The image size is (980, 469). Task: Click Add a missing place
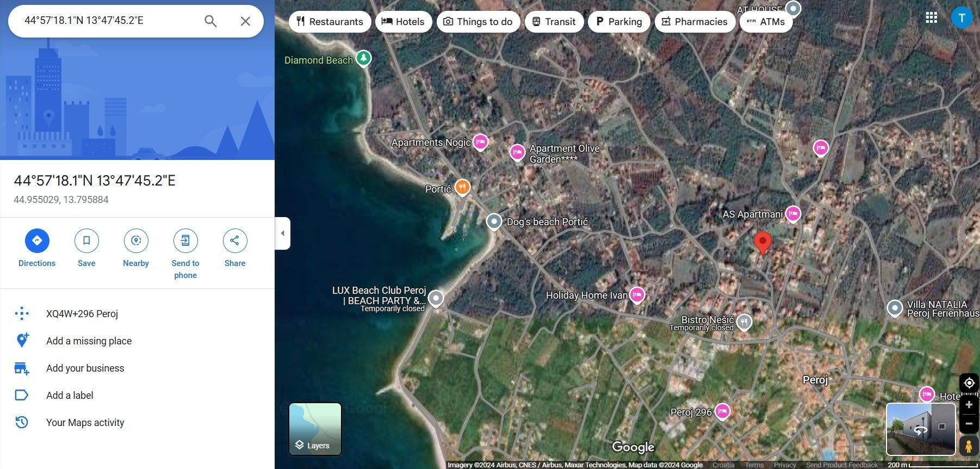(89, 341)
